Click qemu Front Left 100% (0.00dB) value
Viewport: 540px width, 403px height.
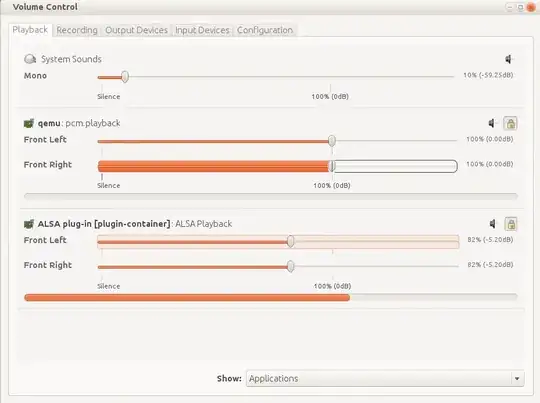(490, 139)
